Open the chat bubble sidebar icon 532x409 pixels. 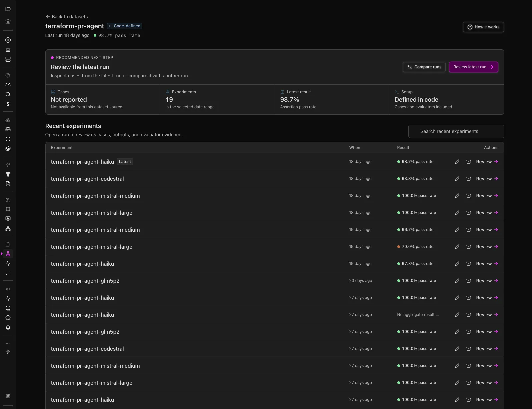pyautogui.click(x=8, y=273)
